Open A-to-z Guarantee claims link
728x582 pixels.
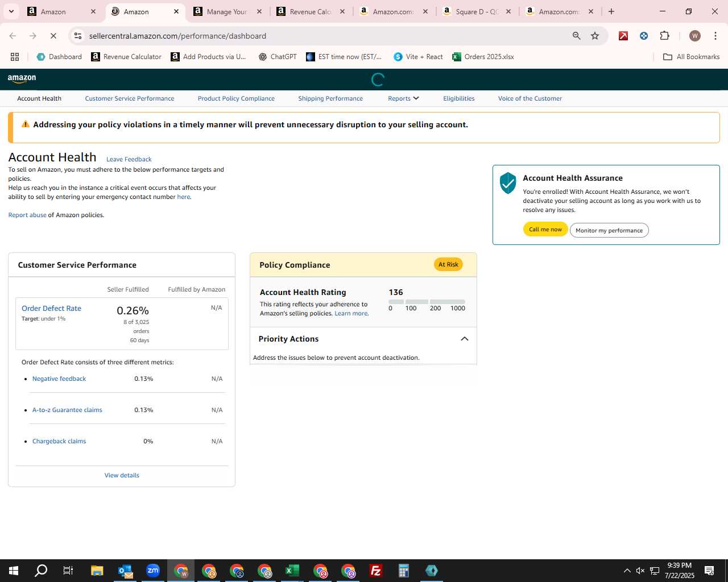tap(67, 410)
